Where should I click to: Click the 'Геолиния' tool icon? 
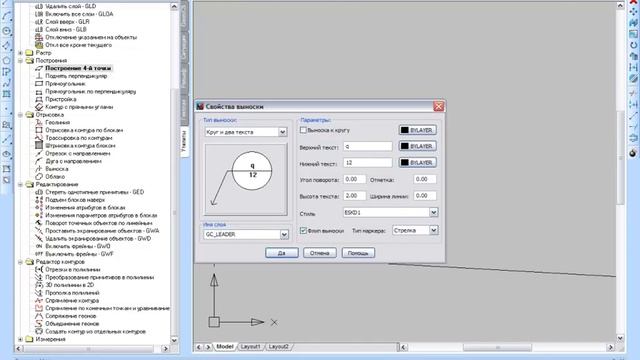click(39, 122)
